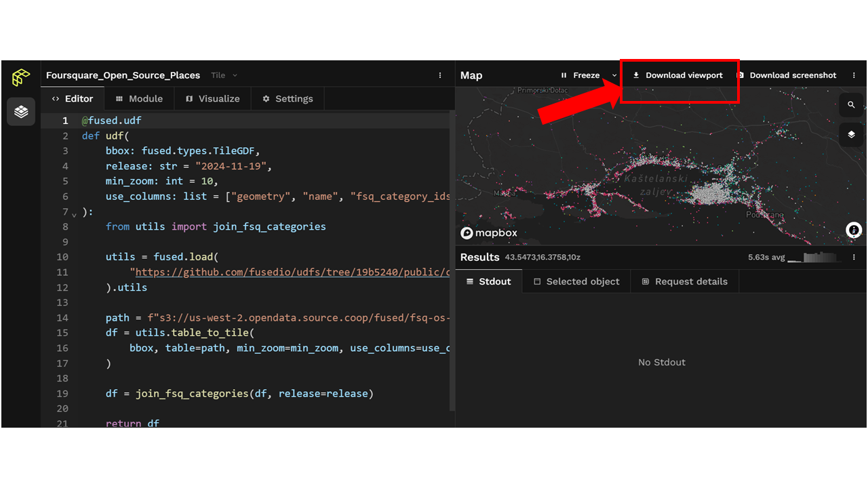Click the No Stdout message

(x=662, y=363)
